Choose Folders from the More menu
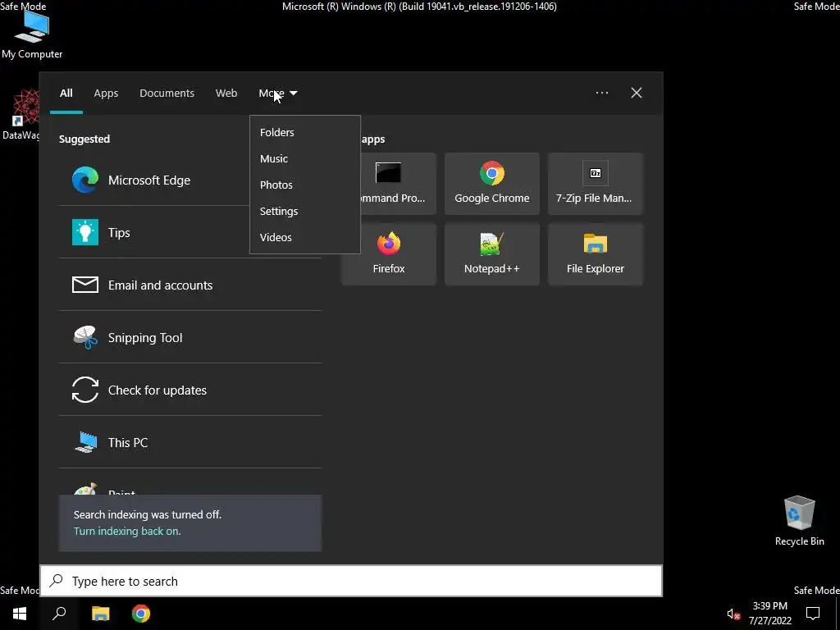Viewport: 840px width, 630px height. (x=305, y=132)
